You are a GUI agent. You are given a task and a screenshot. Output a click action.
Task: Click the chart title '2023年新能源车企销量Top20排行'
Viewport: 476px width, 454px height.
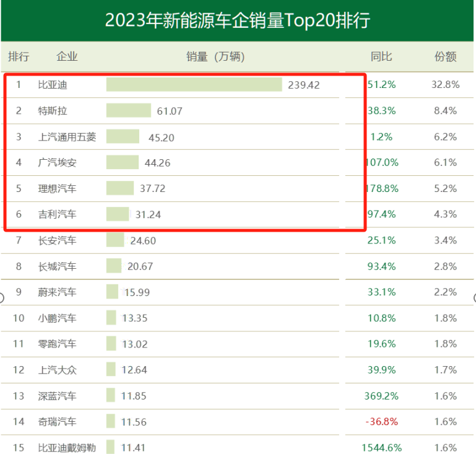(x=238, y=20)
